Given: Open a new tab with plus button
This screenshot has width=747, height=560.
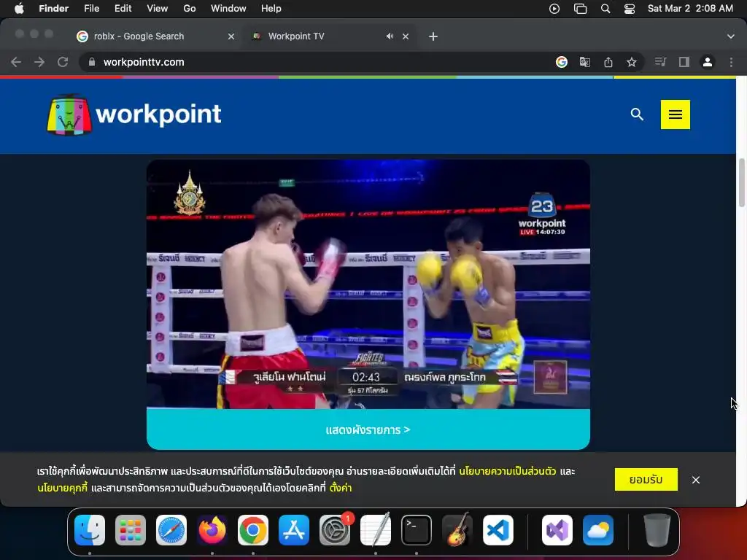Looking at the screenshot, I should [433, 36].
